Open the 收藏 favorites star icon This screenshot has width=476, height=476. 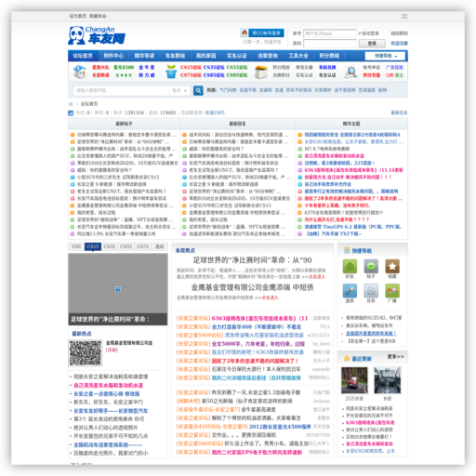pyautogui.click(x=392, y=266)
